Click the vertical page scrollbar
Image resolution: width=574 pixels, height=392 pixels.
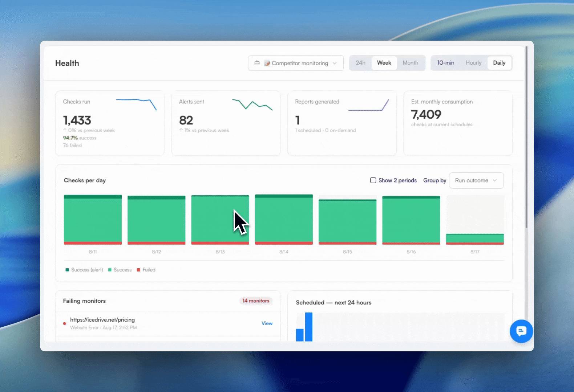point(526,137)
